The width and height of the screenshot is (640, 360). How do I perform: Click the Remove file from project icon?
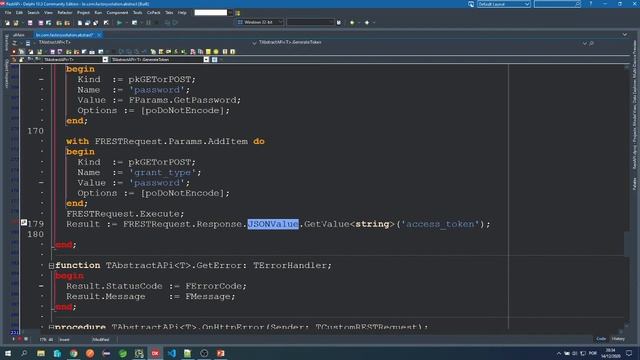pos(67,23)
